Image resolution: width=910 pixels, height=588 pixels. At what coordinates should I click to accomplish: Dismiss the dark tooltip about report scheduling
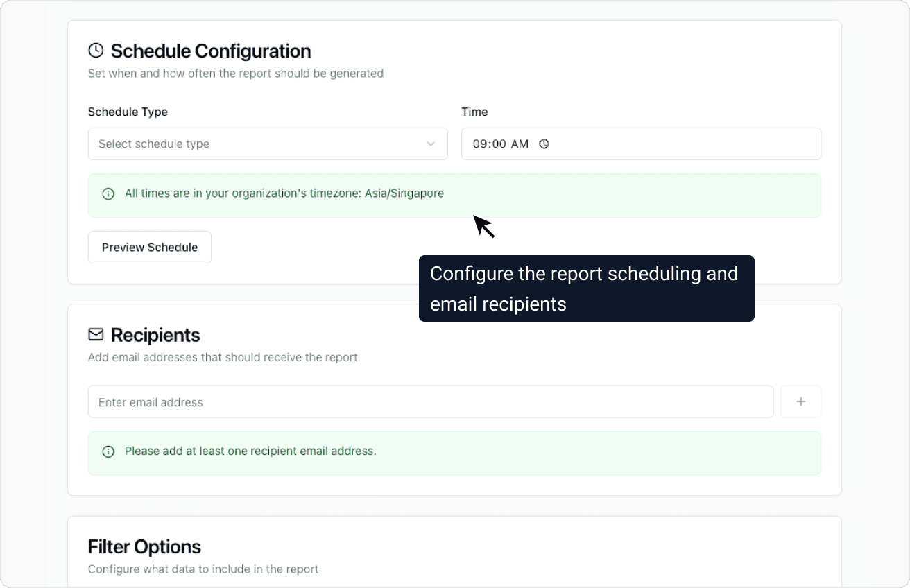587,288
